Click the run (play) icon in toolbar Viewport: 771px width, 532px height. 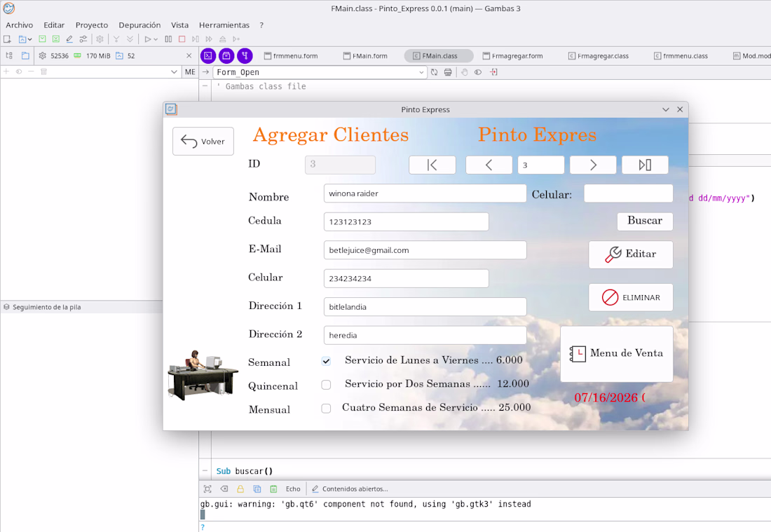pyautogui.click(x=147, y=39)
